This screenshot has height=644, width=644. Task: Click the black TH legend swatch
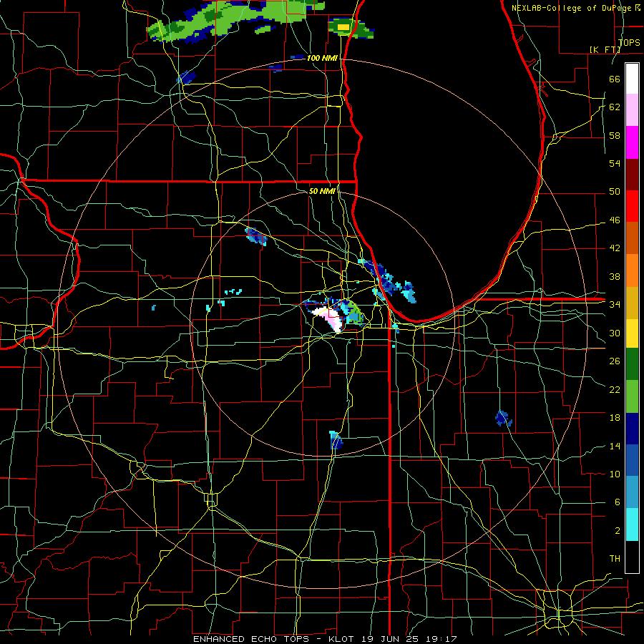pos(632,556)
